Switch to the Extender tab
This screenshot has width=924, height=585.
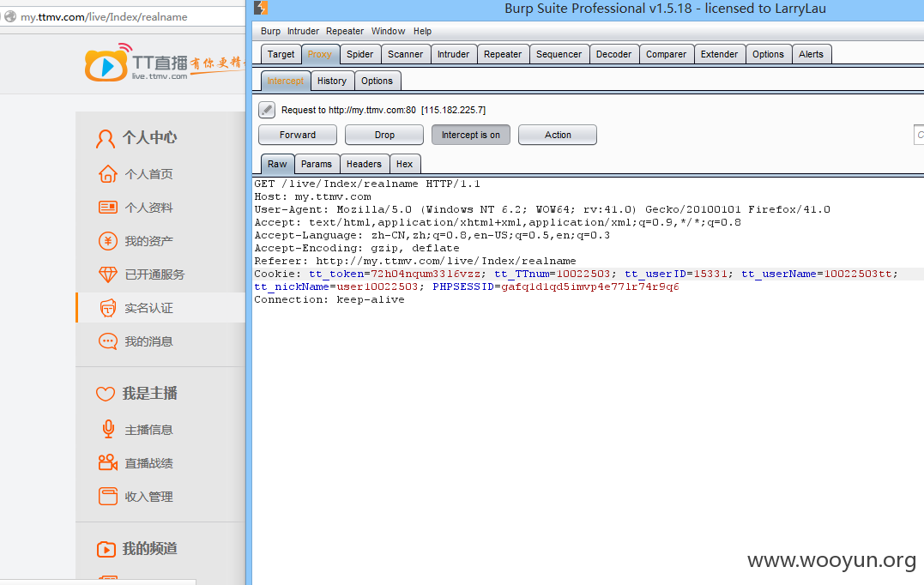(719, 54)
